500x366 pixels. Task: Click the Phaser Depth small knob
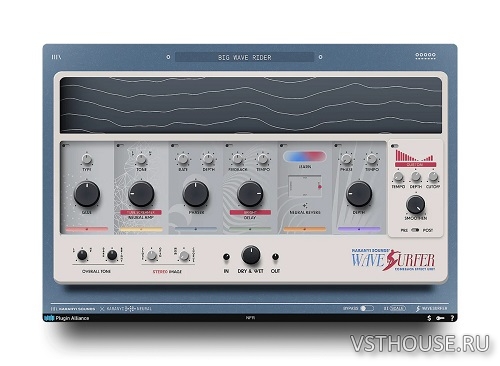click(208, 160)
